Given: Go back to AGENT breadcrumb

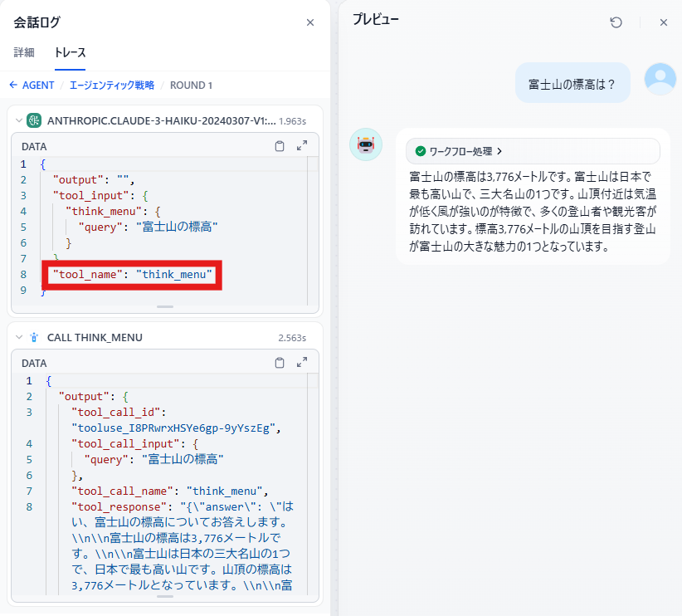Looking at the screenshot, I should pos(32,85).
